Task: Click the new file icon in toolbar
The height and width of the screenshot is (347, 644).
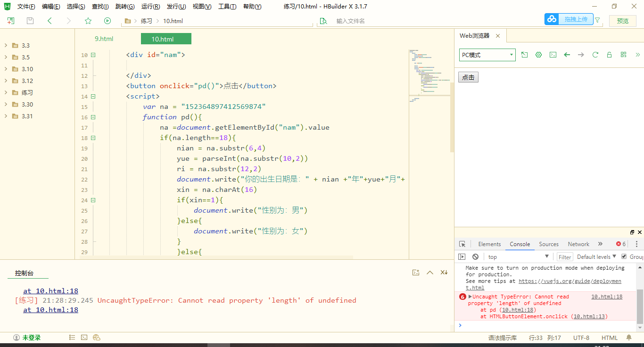Action: pyautogui.click(x=10, y=21)
